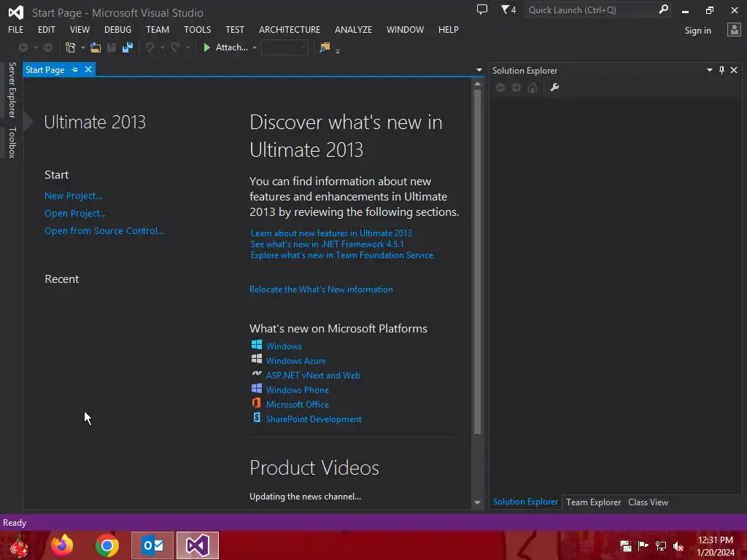Screen dimensions: 747x560
Task: Click the Solution Explorer Forward icon
Action: 516,87
